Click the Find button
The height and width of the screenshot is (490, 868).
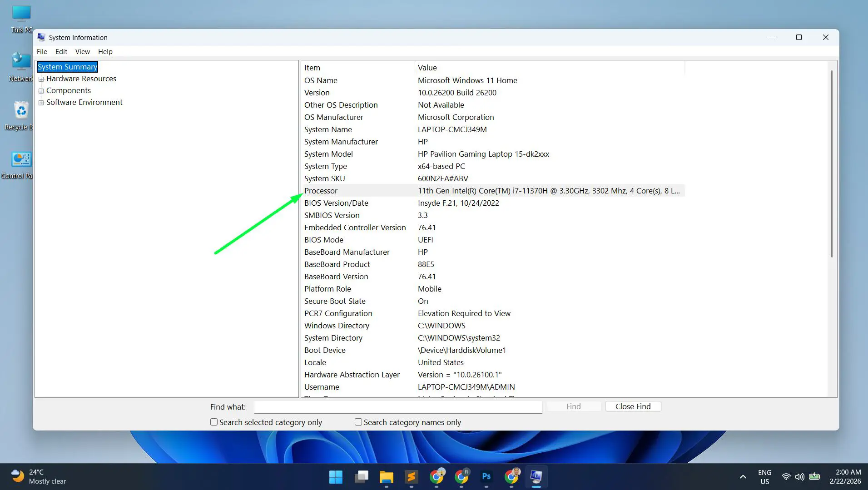click(x=573, y=406)
